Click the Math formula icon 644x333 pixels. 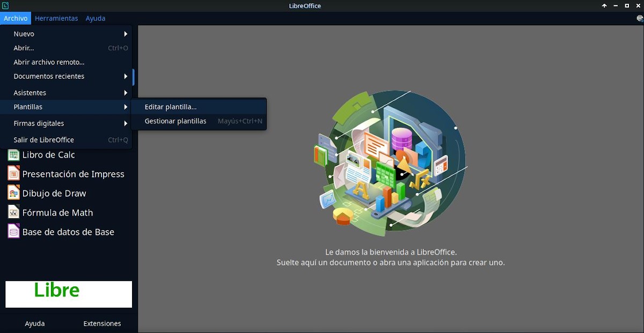pyautogui.click(x=13, y=212)
